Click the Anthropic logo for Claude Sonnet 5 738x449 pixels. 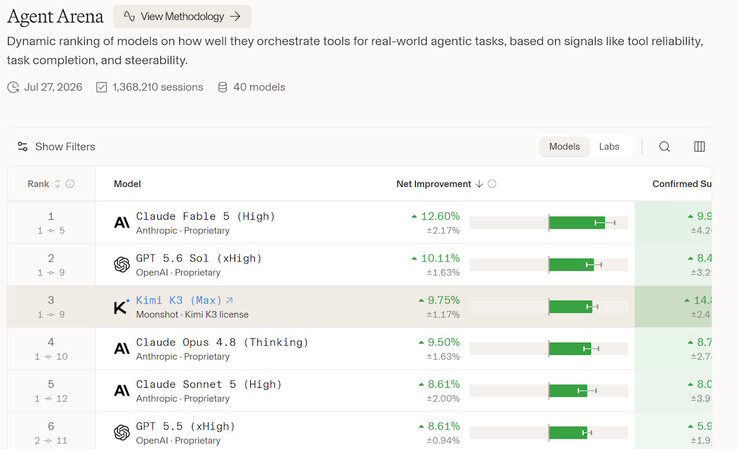coord(122,391)
